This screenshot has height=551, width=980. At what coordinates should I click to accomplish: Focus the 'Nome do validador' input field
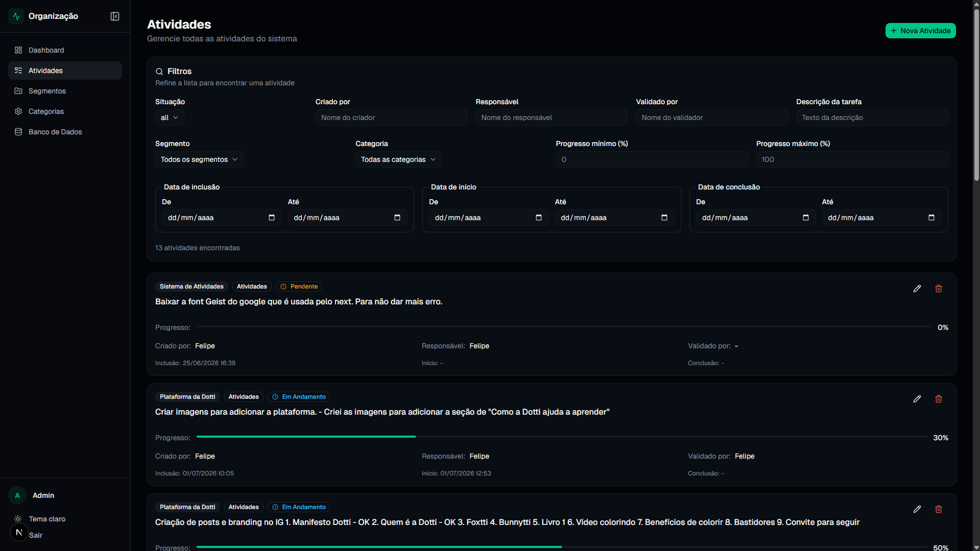pos(712,117)
